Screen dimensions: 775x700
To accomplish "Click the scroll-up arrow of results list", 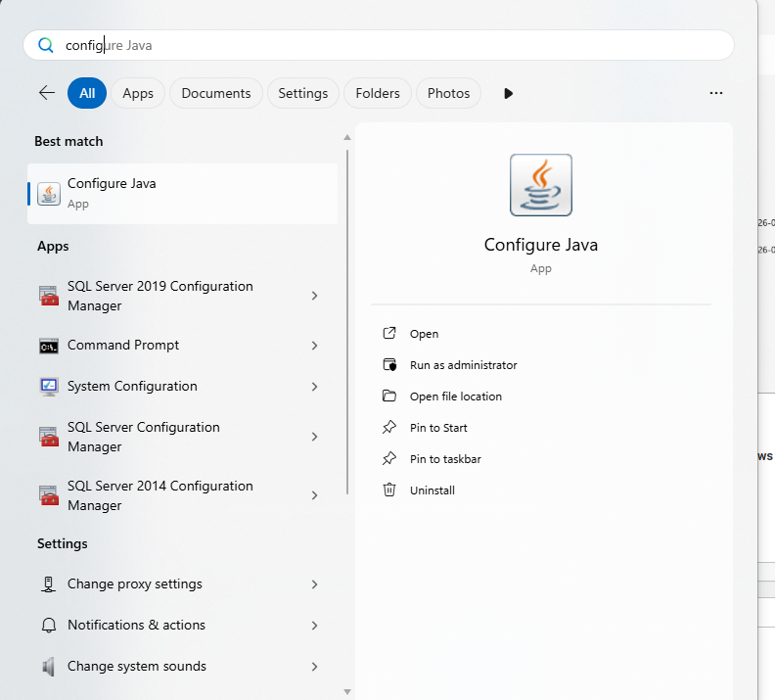I will tap(347, 137).
